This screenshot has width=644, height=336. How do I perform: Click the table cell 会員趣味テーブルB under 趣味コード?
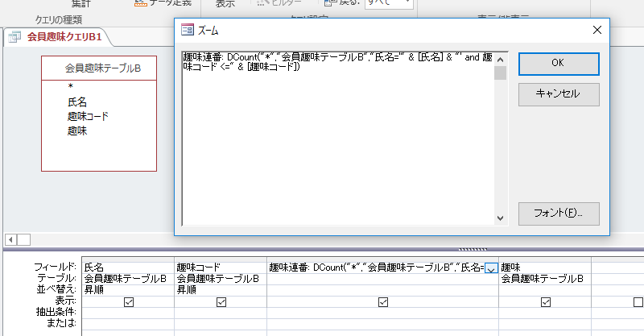221,279
